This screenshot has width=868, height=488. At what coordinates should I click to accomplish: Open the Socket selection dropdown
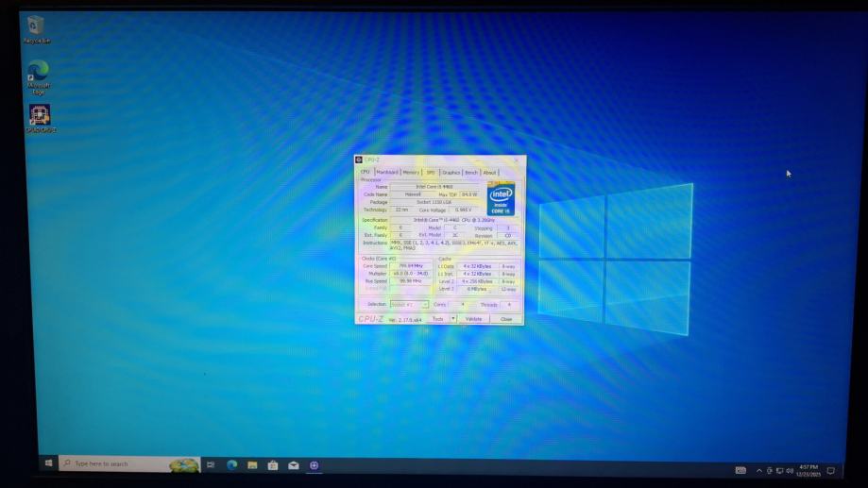[410, 304]
